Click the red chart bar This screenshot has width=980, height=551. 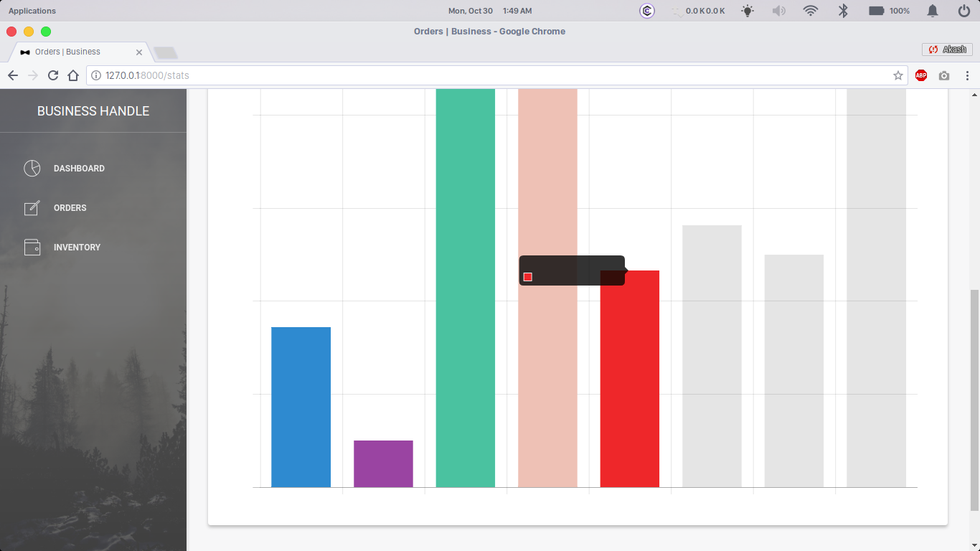point(629,379)
